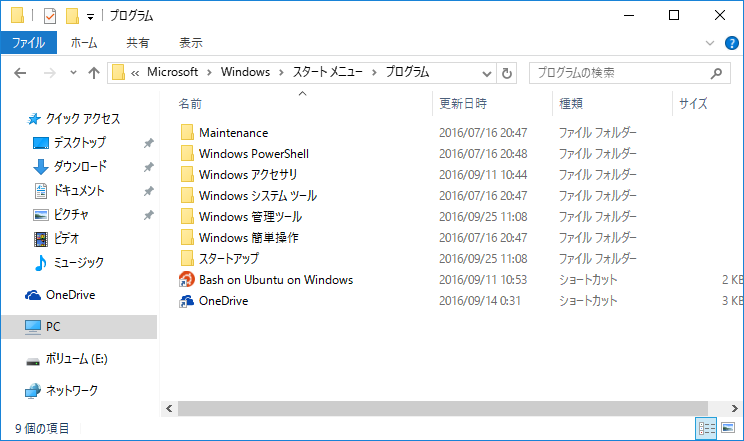Click Windows in the address breadcrumb
Screen dimensions: 744x441
tap(245, 72)
